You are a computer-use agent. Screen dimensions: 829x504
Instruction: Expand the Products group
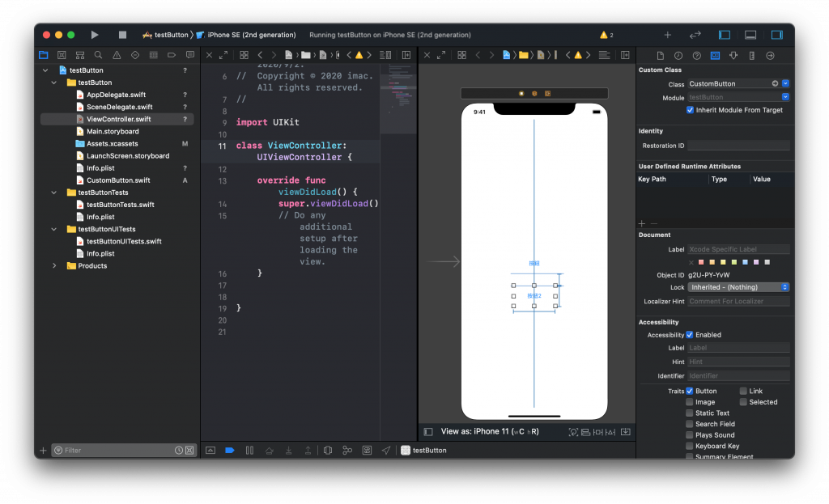[54, 265]
